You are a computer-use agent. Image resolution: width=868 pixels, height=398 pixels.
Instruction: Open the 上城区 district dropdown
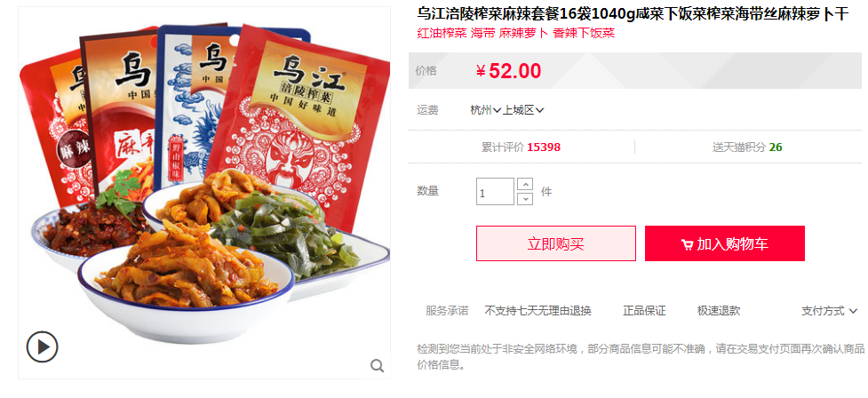pyautogui.click(x=523, y=110)
